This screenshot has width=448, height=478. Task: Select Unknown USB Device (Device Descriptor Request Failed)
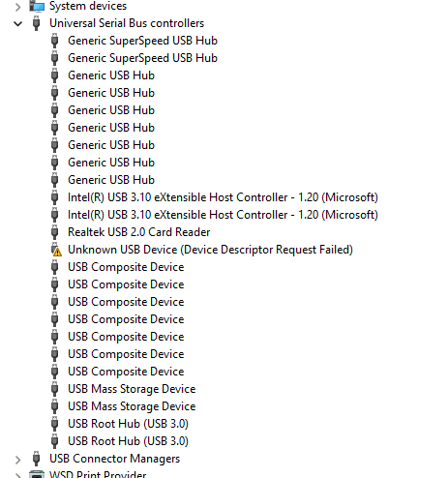pos(210,250)
